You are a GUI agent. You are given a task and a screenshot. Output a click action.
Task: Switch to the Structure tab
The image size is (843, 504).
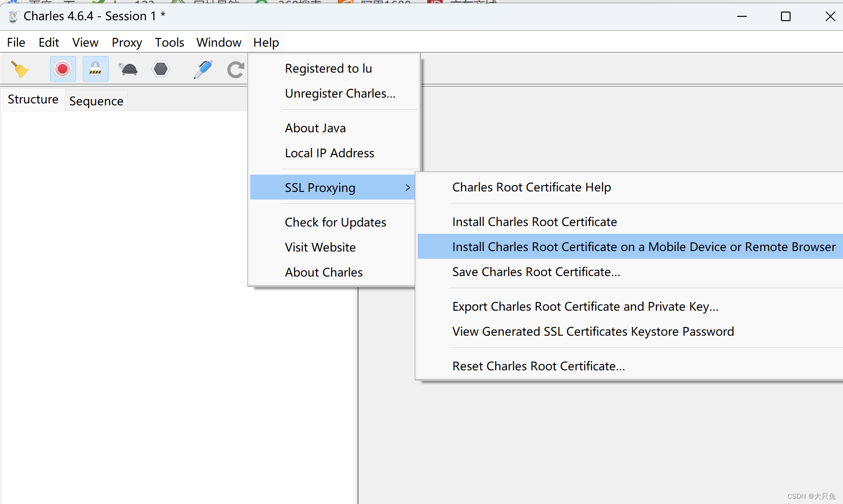tap(33, 100)
